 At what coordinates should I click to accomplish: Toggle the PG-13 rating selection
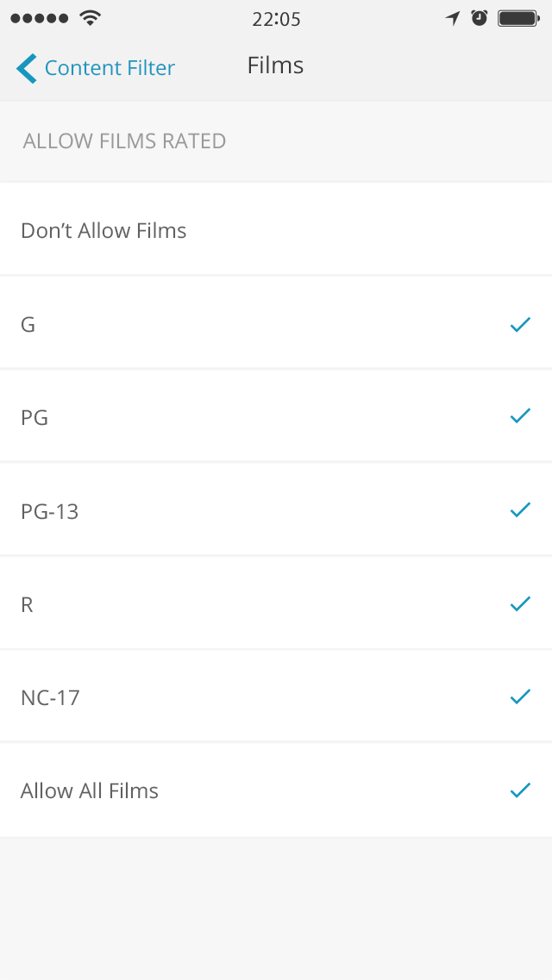pyautogui.click(x=521, y=509)
